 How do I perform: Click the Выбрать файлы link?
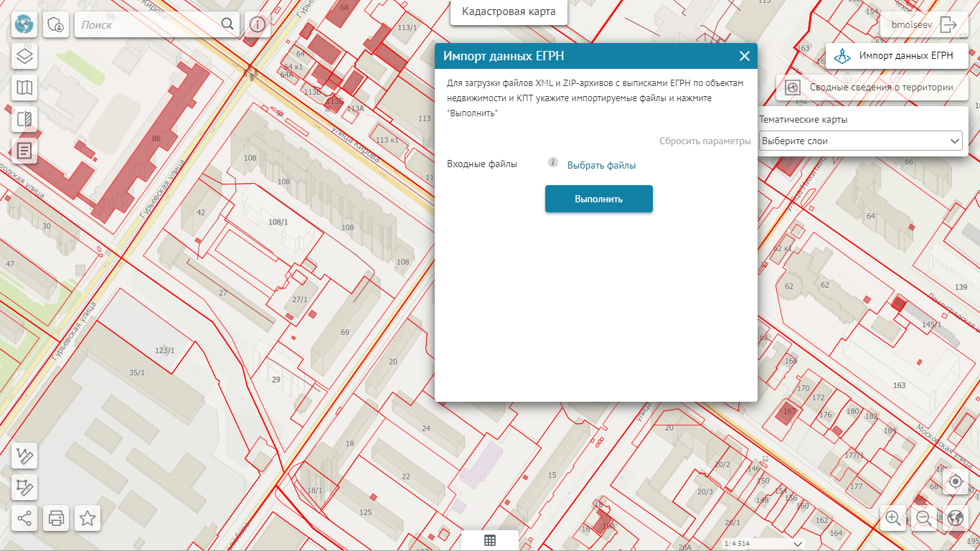[x=601, y=165]
